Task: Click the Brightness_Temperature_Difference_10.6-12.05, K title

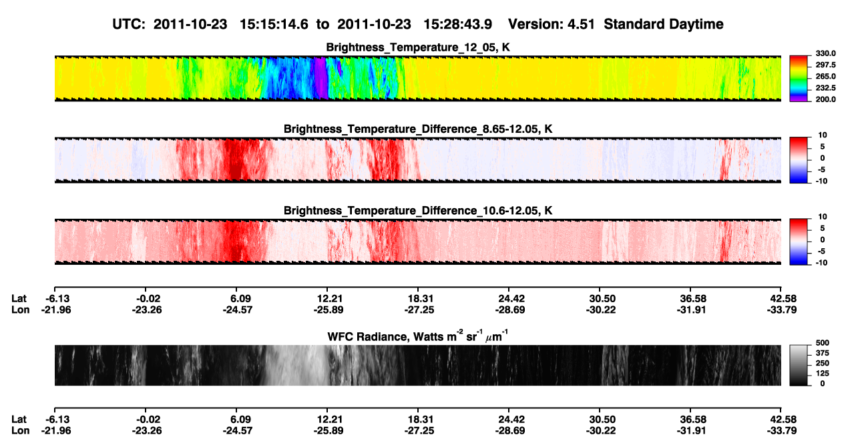Action: click(x=419, y=210)
